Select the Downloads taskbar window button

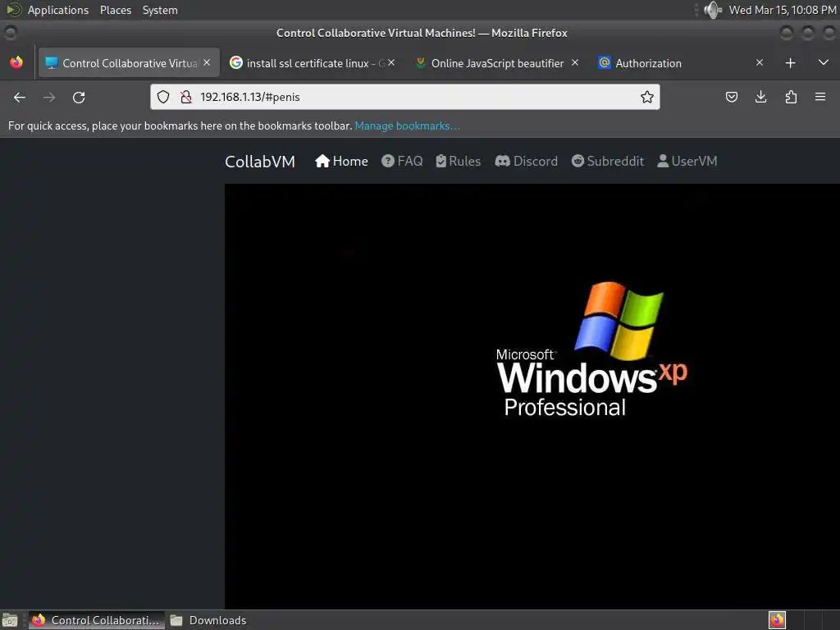coord(208,620)
